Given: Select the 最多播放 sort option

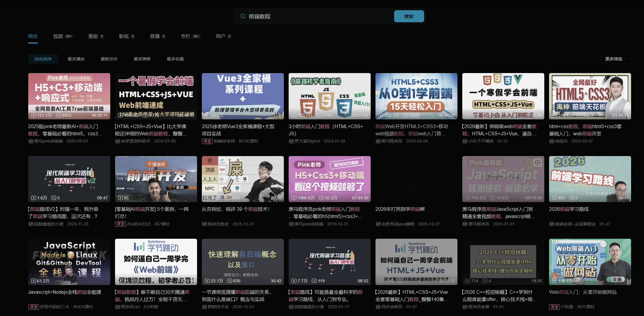Looking at the screenshot, I should click(76, 59).
